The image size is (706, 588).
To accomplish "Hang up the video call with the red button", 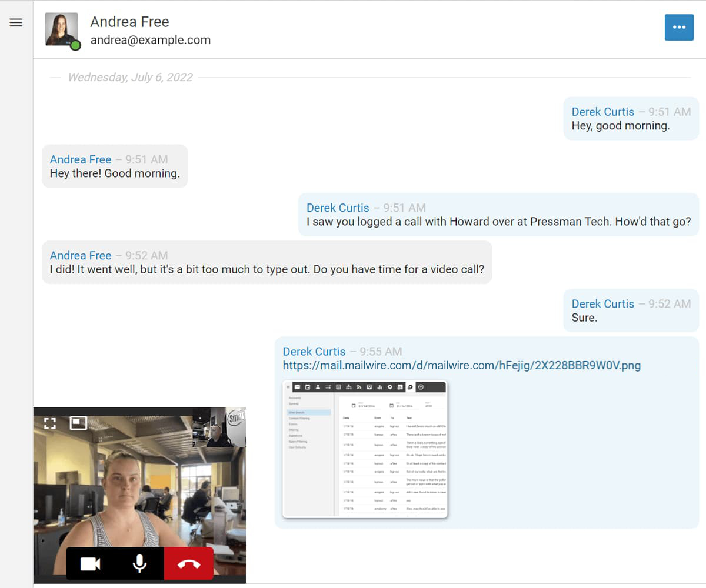I will (188, 563).
